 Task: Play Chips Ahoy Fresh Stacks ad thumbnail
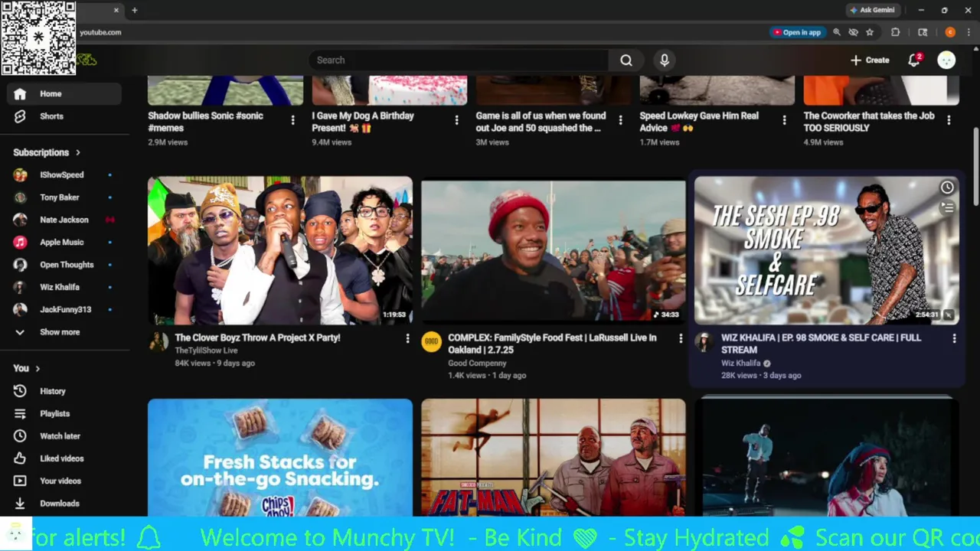(x=280, y=458)
